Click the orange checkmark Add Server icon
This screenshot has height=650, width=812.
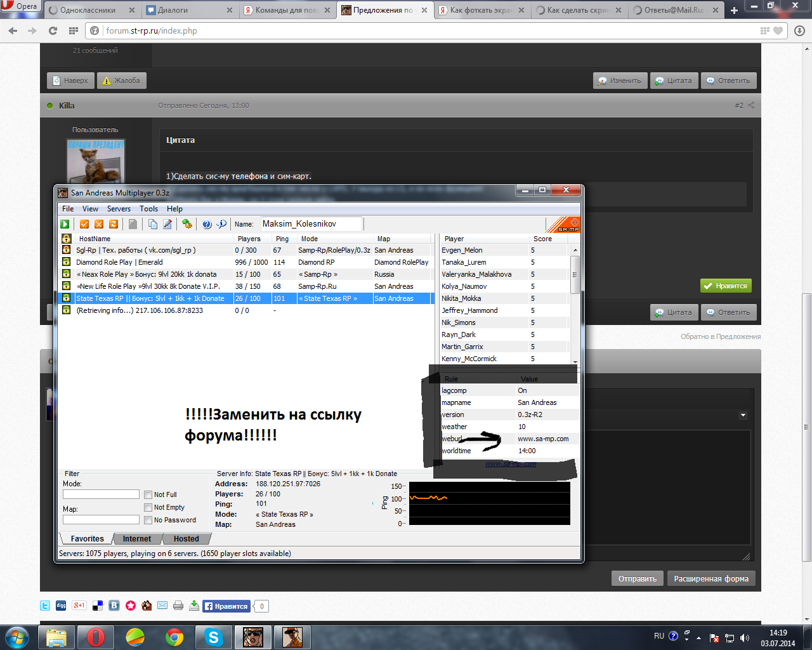pos(84,224)
